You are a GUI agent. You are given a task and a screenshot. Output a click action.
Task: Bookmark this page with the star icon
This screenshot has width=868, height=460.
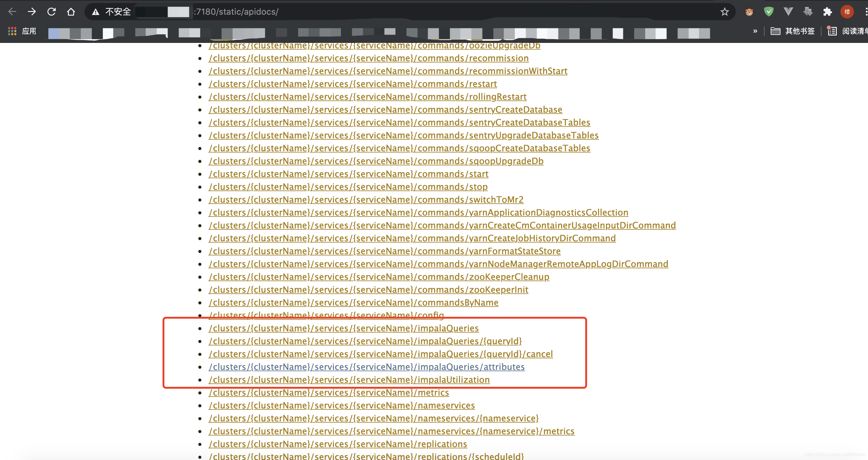coord(724,12)
